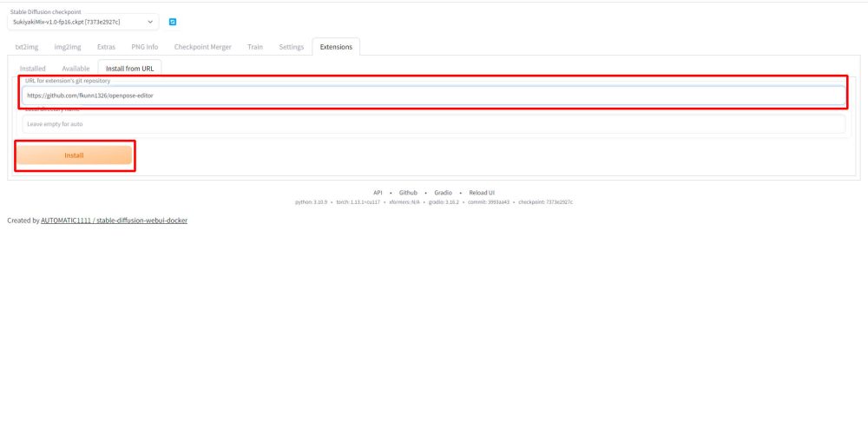Open the Settings tab
Image resolution: width=868 pixels, height=422 pixels.
coord(291,47)
